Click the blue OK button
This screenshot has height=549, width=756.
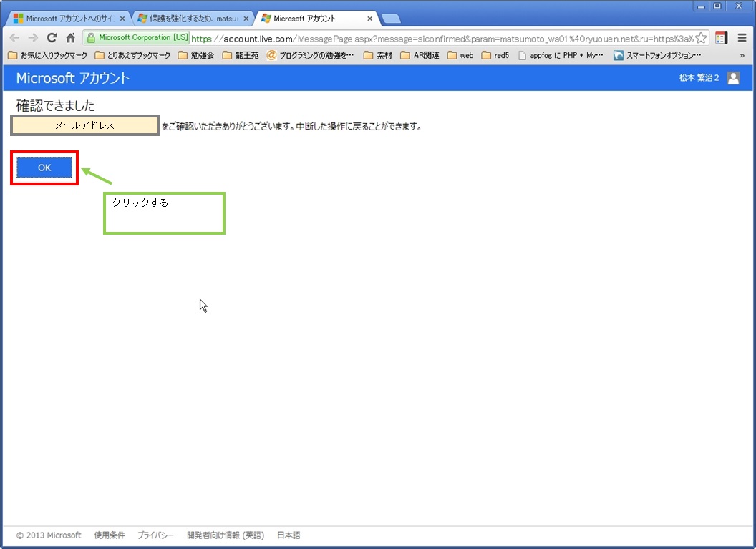click(x=44, y=167)
